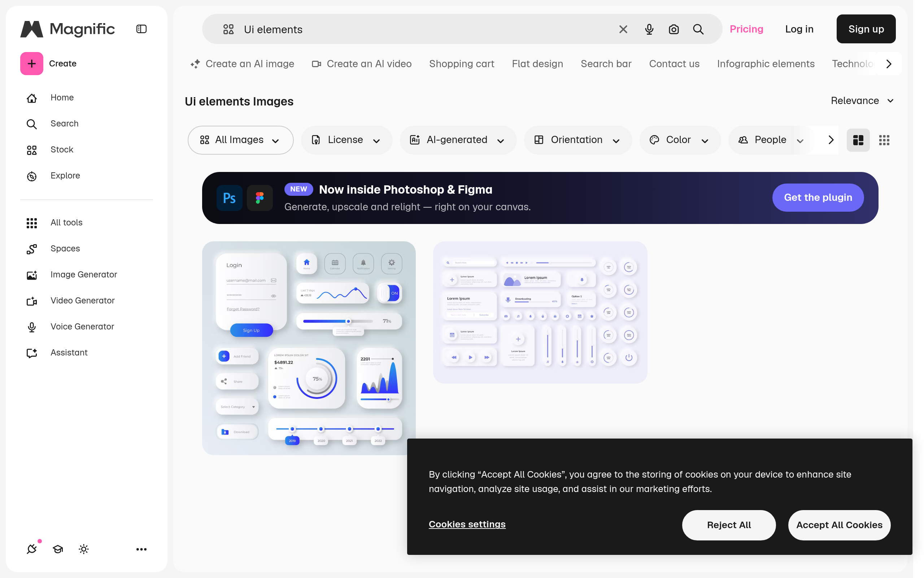Open Stock section in sidebar

pos(50,150)
